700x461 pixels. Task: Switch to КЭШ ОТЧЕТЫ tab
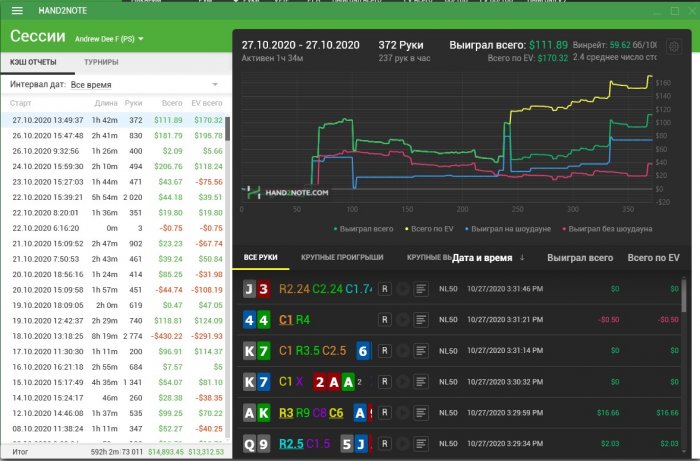click(x=33, y=62)
